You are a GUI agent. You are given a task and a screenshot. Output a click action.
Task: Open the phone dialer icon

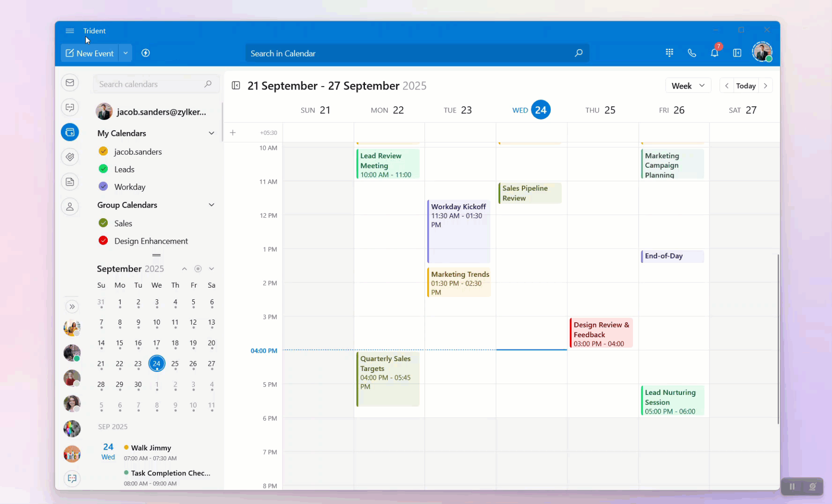[692, 53]
